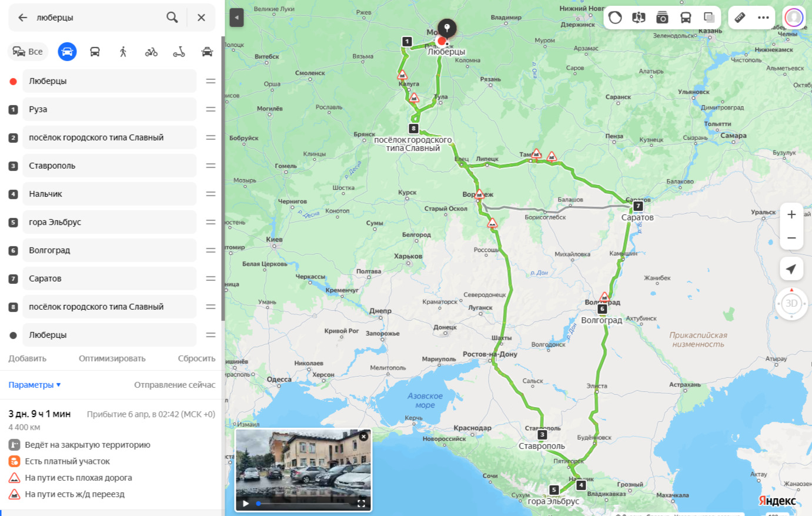Click map marker 6 at Волгоград
This screenshot has height=516, width=812.
(602, 309)
